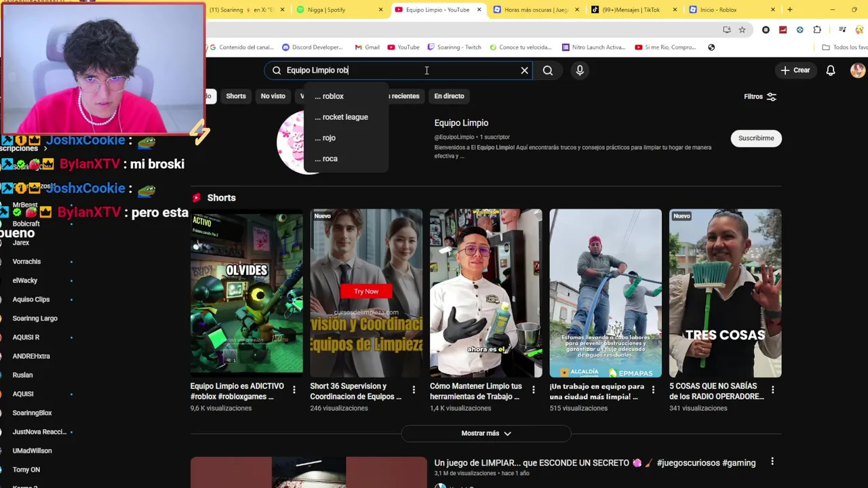Image resolution: width=868 pixels, height=488 pixels.
Task: Start voice search with the microphone icon
Action: (x=580, y=70)
